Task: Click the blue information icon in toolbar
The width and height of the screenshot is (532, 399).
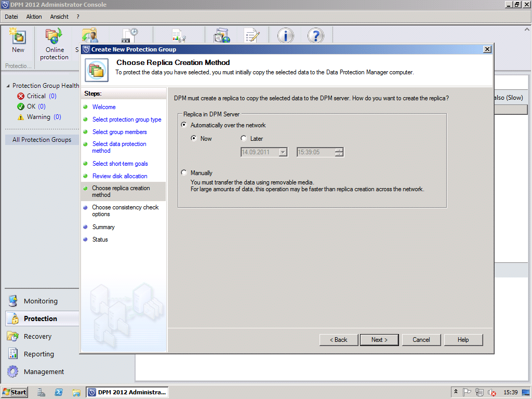Action: coord(286,35)
